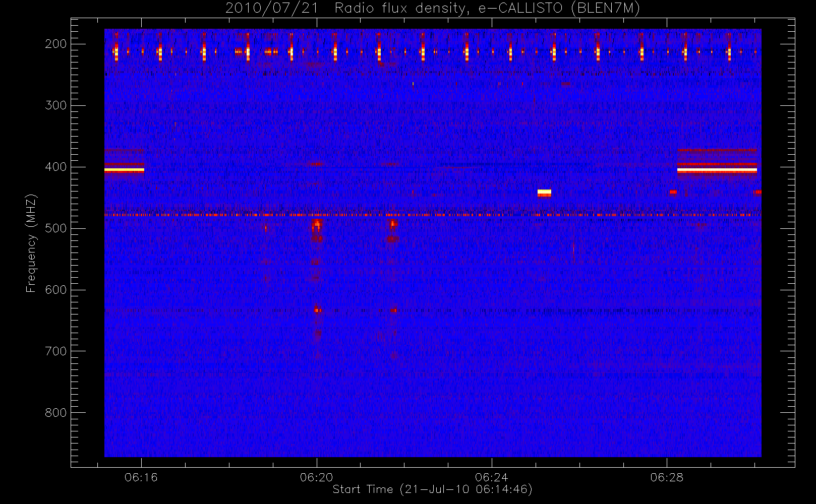Click the bright white burst block near 440 MHz
Viewport: 816px width, 504px height.
click(x=544, y=193)
